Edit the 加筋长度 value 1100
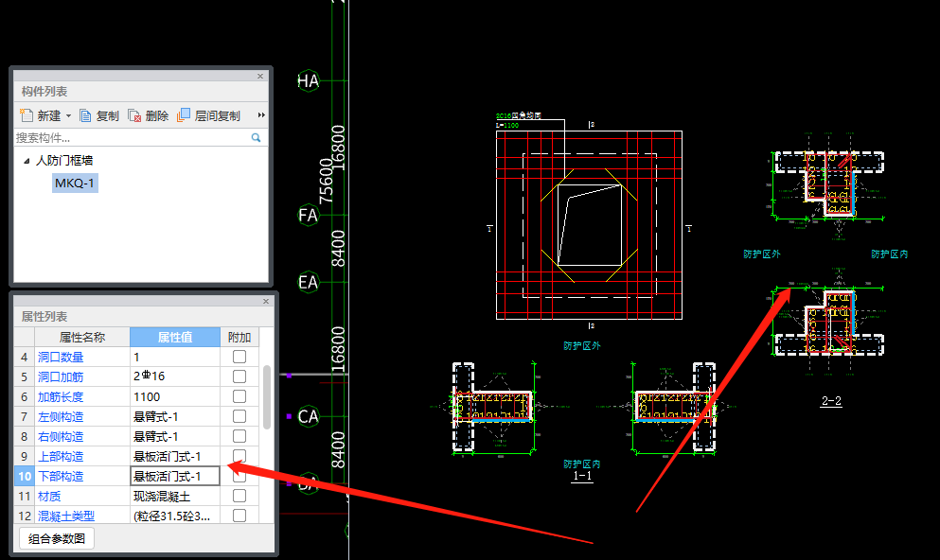Viewport: 940px width, 560px height. [x=175, y=396]
